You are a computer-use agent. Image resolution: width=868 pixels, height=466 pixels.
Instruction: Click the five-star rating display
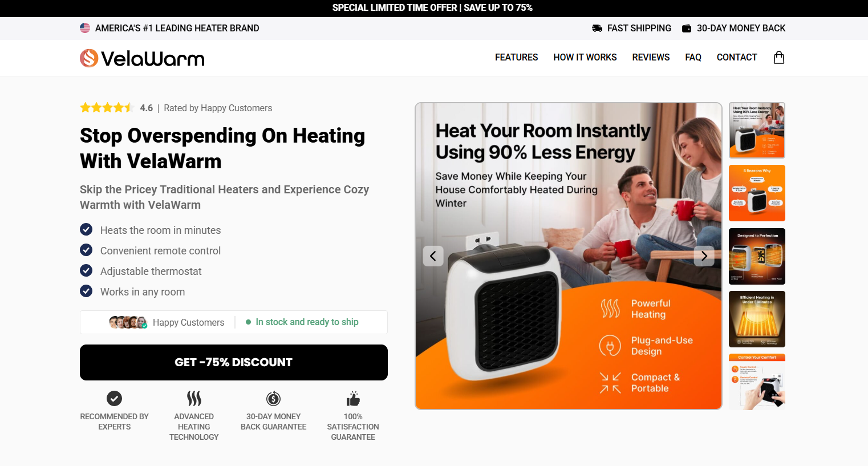(107, 108)
